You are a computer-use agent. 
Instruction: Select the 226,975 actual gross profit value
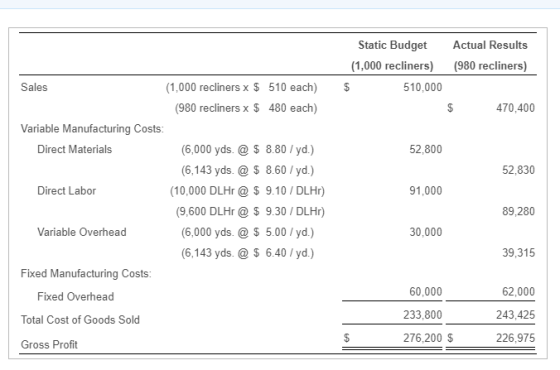click(515, 338)
